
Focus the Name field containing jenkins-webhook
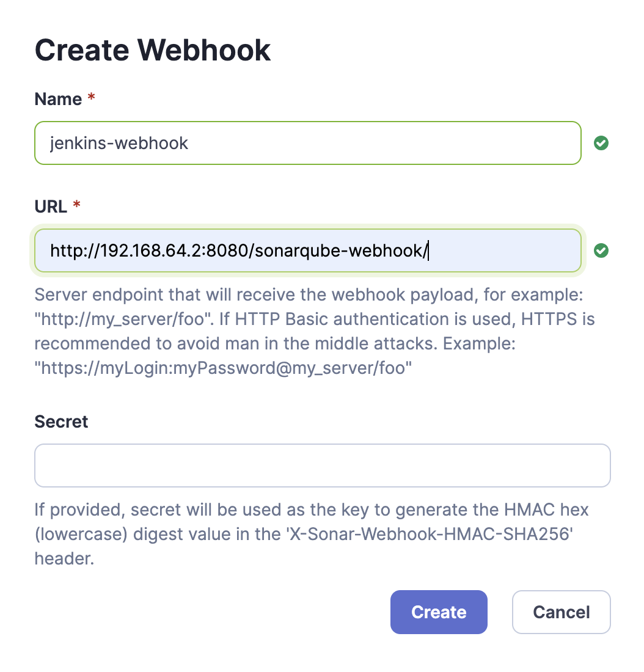click(x=307, y=144)
